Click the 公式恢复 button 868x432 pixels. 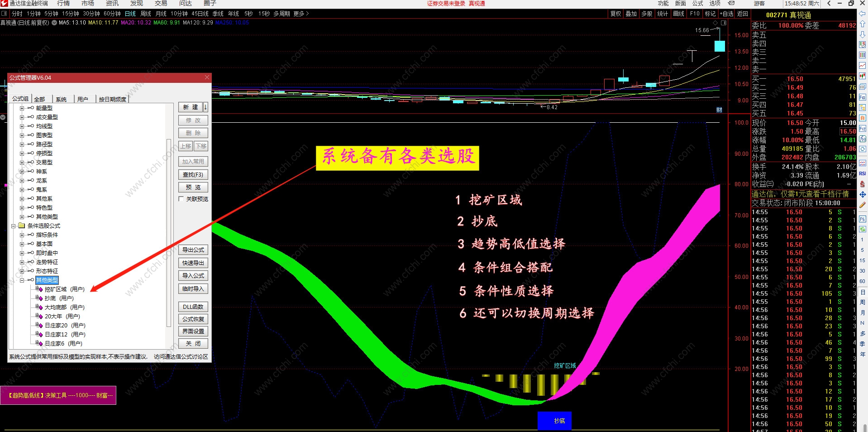tap(193, 319)
